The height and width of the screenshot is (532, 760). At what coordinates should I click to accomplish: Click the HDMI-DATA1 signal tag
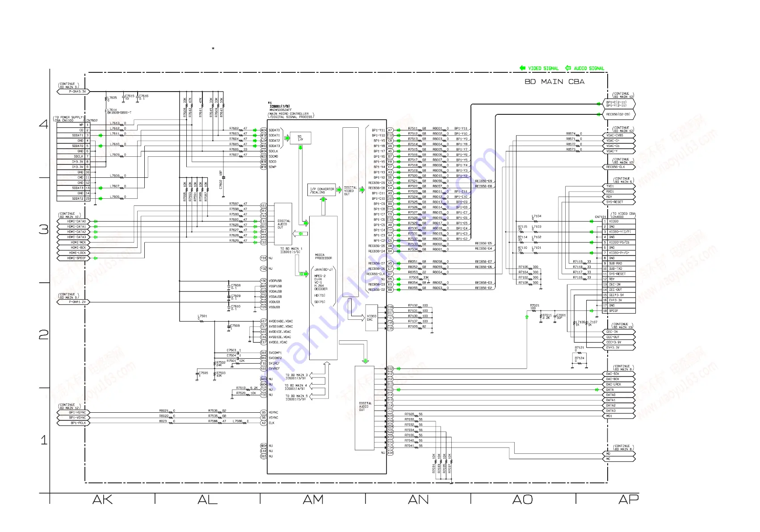click(74, 227)
